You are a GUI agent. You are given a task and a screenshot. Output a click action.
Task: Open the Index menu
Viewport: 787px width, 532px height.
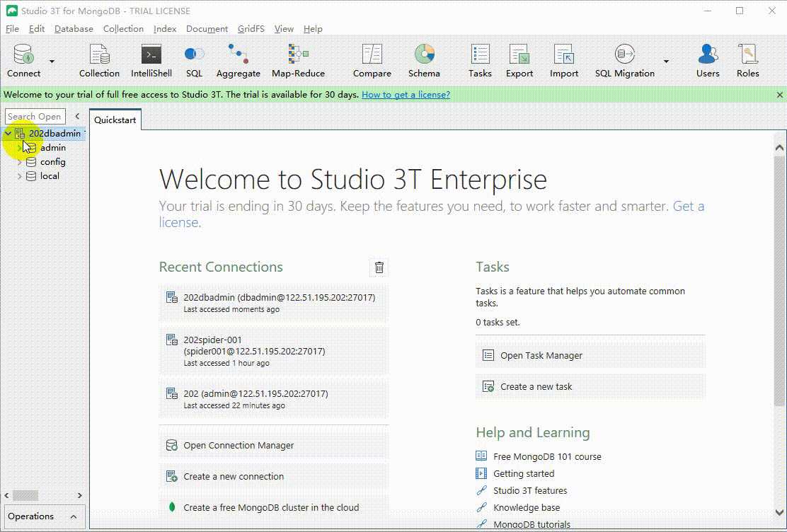click(165, 28)
